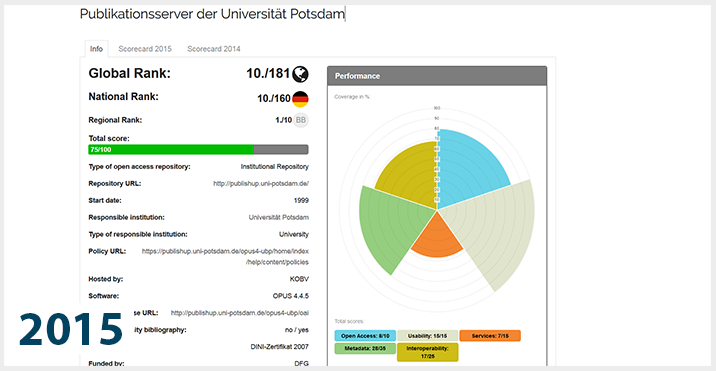Toggle the Open Access legend label

click(x=365, y=336)
